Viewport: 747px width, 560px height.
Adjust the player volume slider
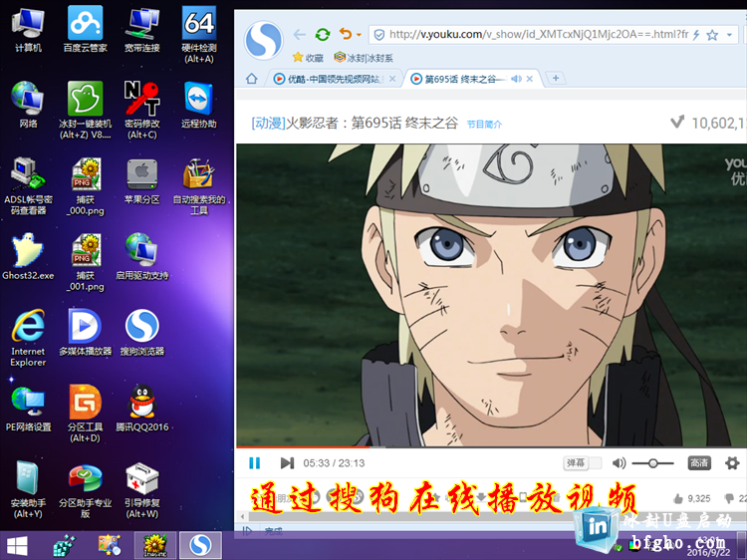click(652, 462)
